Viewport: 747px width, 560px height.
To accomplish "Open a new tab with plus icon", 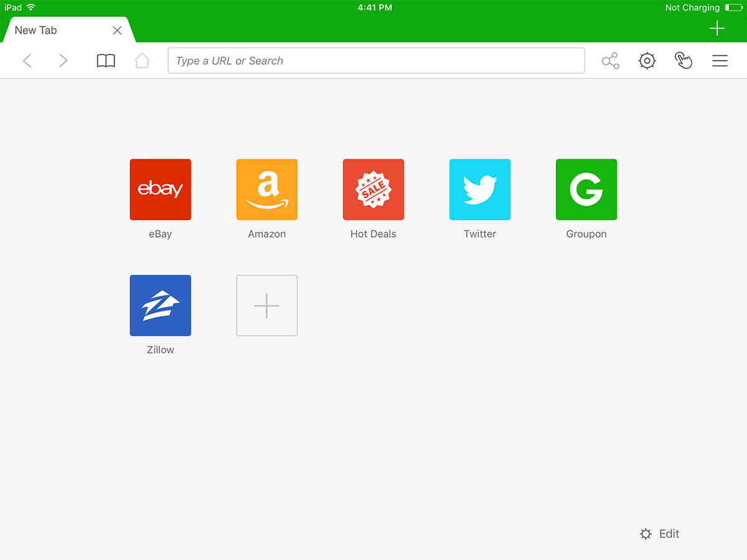I will 717,29.
